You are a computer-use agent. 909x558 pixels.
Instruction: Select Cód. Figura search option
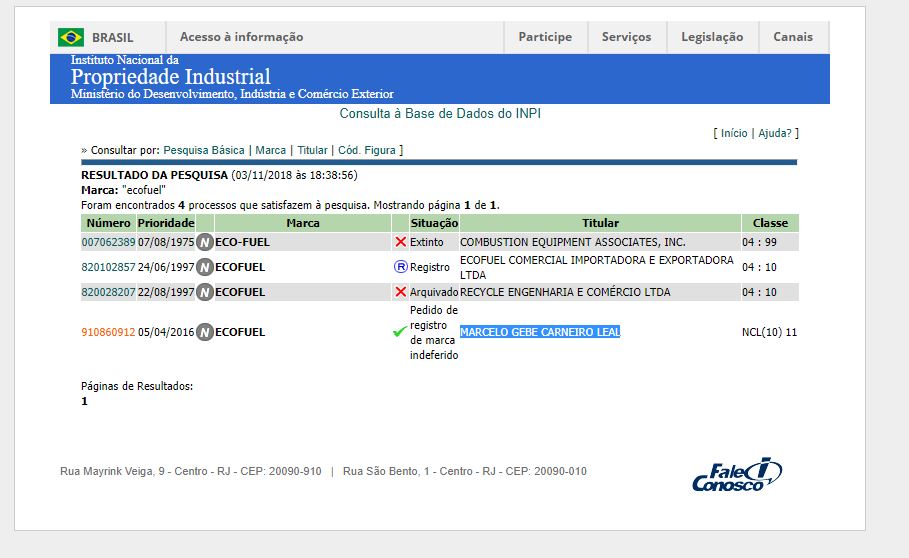point(367,150)
